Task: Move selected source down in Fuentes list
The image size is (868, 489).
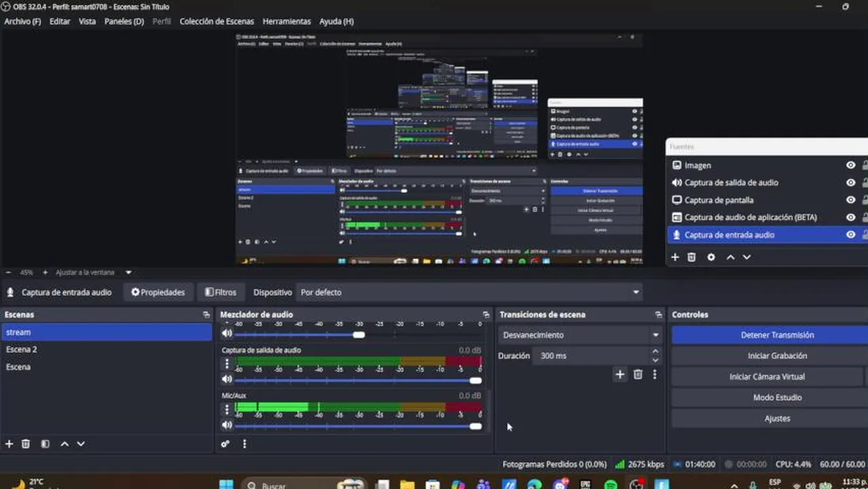Action: (x=747, y=257)
